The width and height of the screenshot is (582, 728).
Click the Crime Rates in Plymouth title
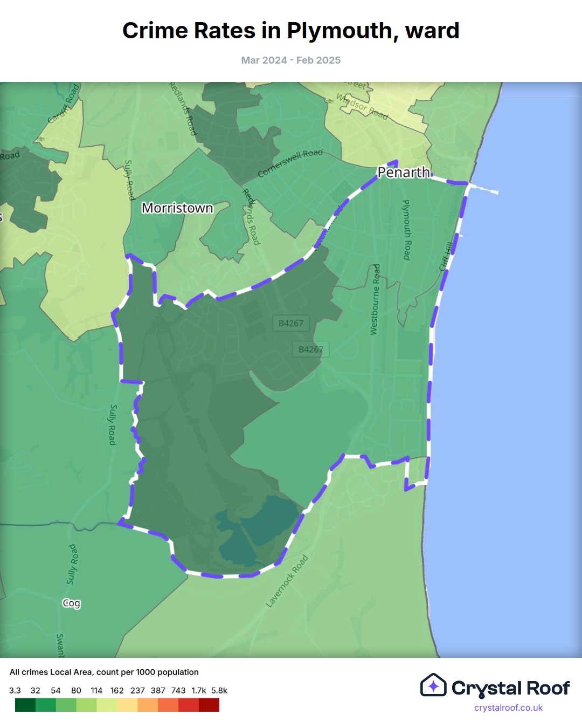click(291, 31)
